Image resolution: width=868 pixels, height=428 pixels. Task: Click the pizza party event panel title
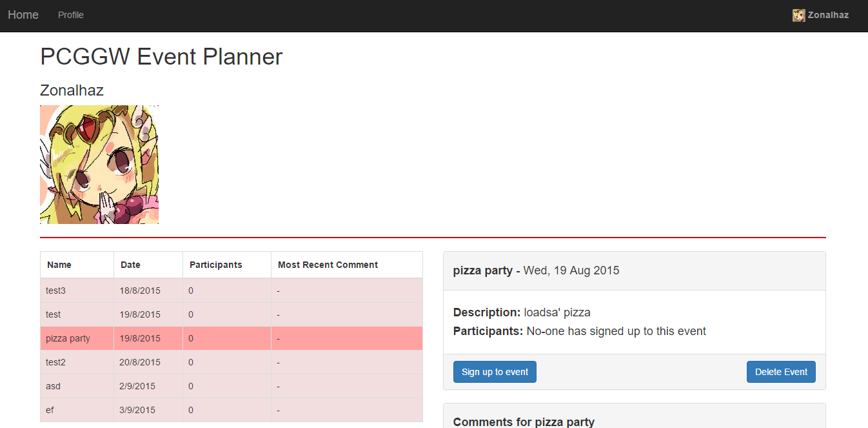pyautogui.click(x=536, y=270)
